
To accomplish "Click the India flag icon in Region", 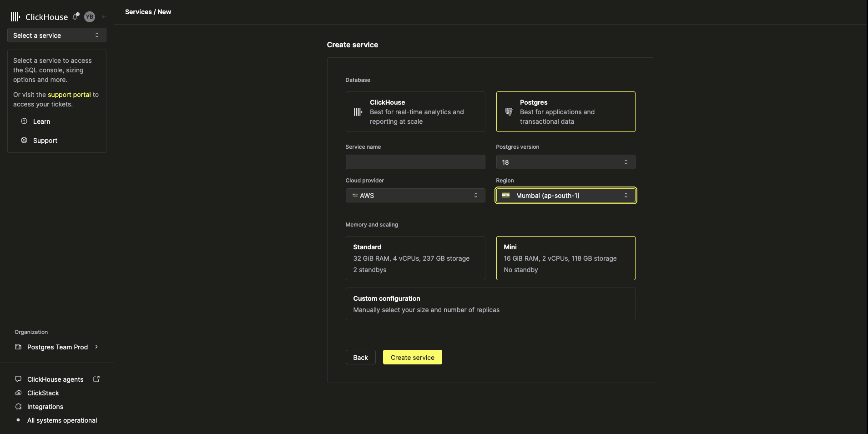I will pos(506,195).
